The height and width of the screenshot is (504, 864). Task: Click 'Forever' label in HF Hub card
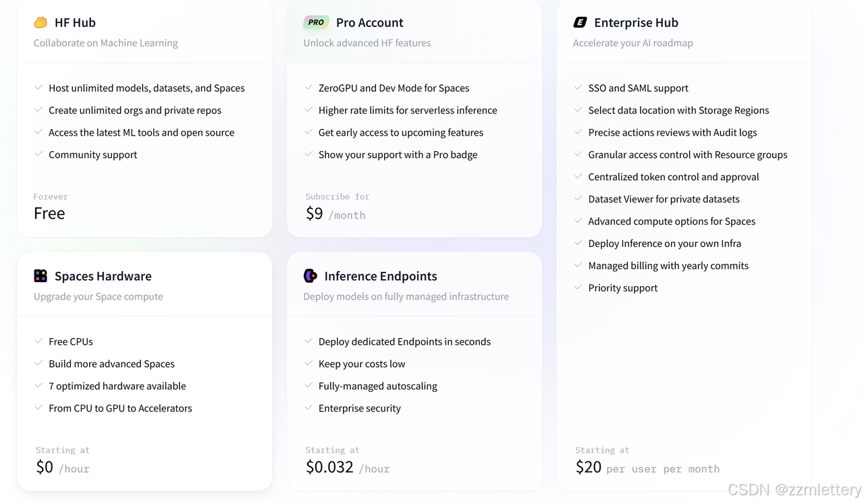[x=51, y=196]
